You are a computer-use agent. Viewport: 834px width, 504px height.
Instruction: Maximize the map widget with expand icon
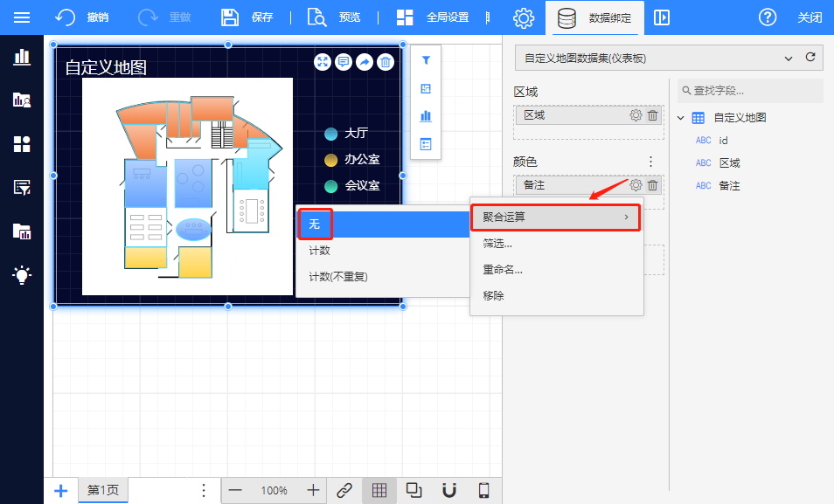coord(323,62)
